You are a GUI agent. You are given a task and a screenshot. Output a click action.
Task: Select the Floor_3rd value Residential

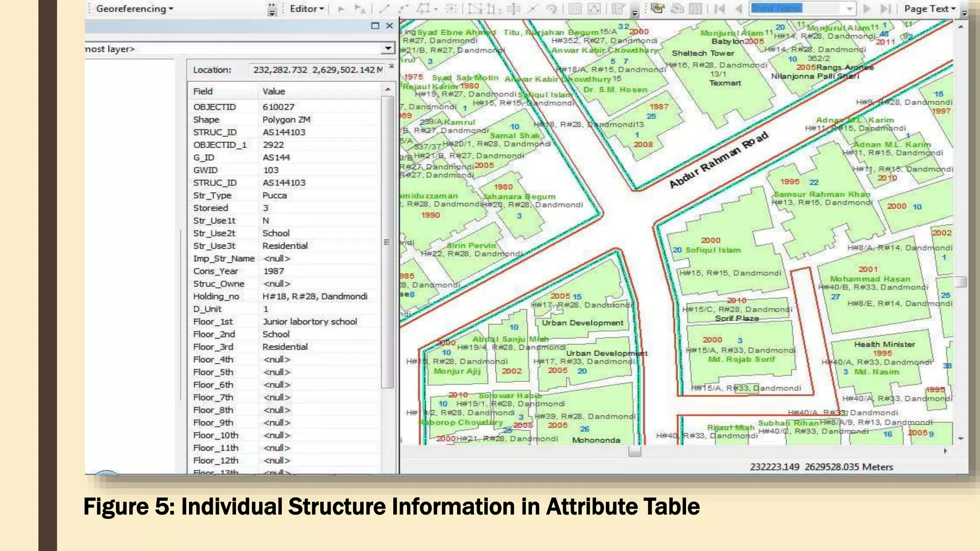click(x=285, y=347)
